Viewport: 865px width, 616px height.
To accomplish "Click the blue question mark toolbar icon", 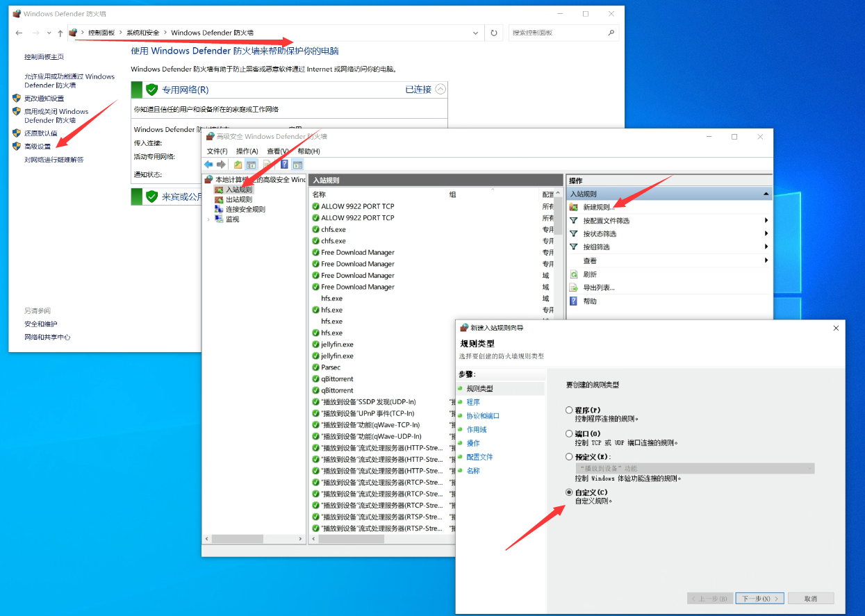I will 284,165.
